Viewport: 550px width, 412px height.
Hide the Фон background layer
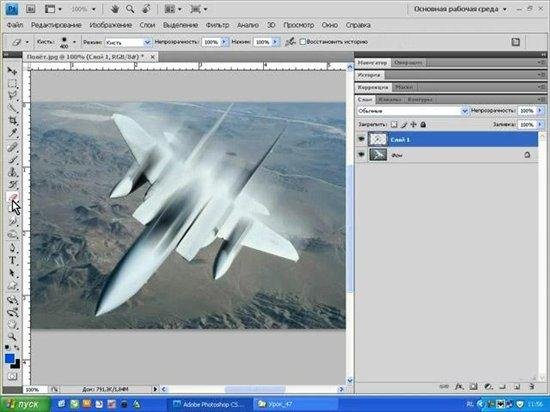pos(361,155)
